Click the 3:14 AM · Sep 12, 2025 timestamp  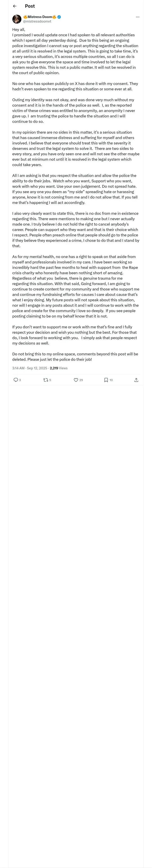pos(30,368)
